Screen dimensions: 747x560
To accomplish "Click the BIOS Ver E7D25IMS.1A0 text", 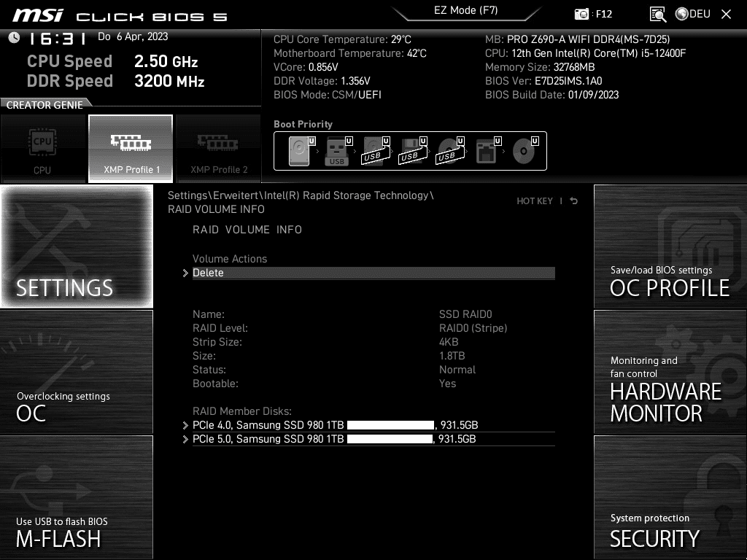I will [x=543, y=81].
